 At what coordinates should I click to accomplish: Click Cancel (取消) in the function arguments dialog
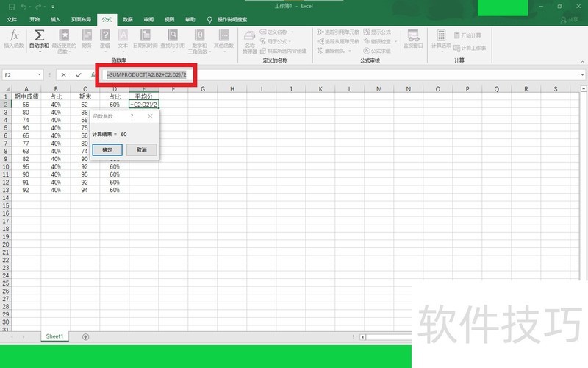pos(141,150)
